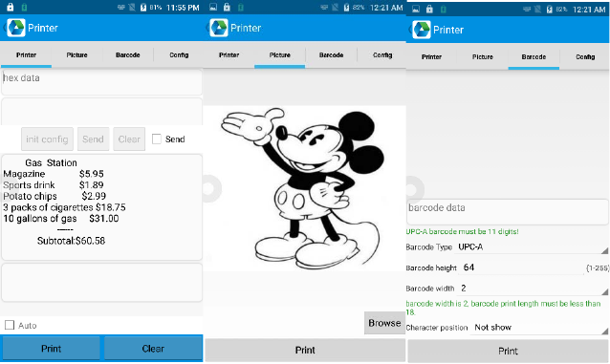Viewport: 610px width, 364px height.
Task: Tap the Printer app logo in left screen
Action: (16, 28)
